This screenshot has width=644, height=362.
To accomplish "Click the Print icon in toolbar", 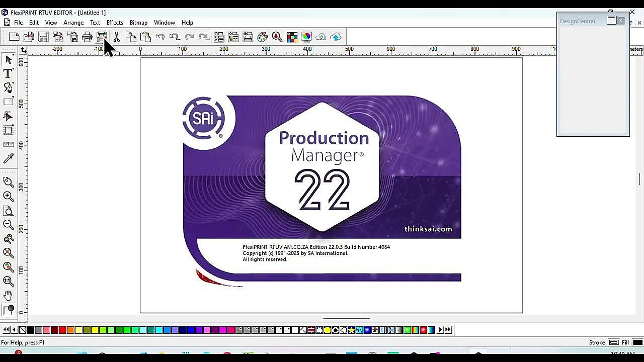I will 87,37.
